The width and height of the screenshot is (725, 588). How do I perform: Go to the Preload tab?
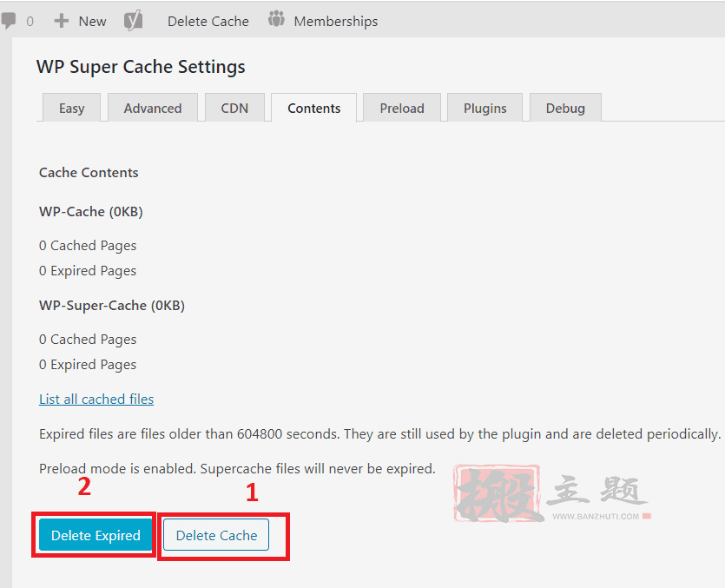tap(402, 109)
